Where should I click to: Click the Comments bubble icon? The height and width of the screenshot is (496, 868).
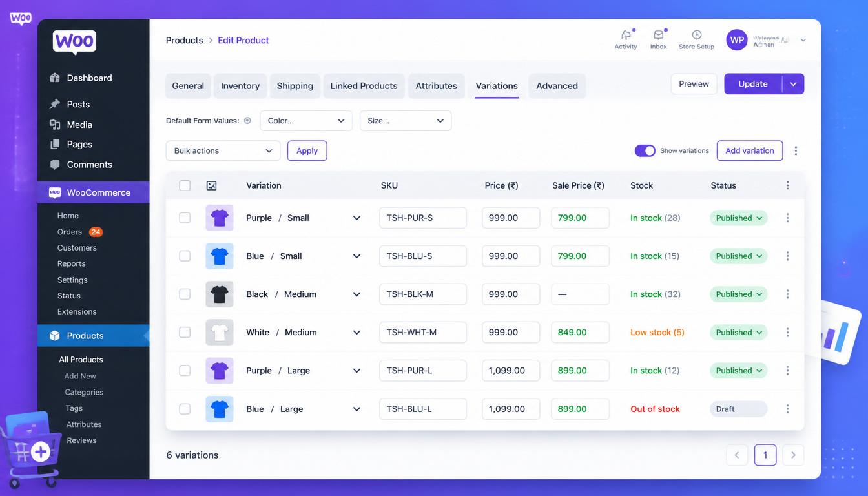point(55,165)
